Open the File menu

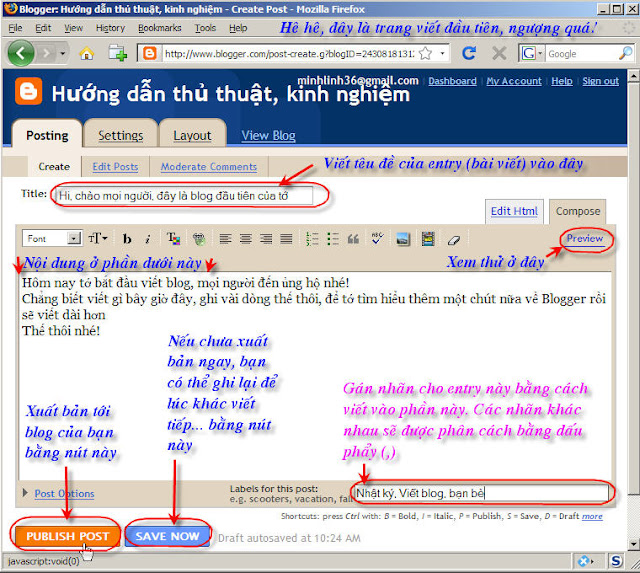click(15, 28)
